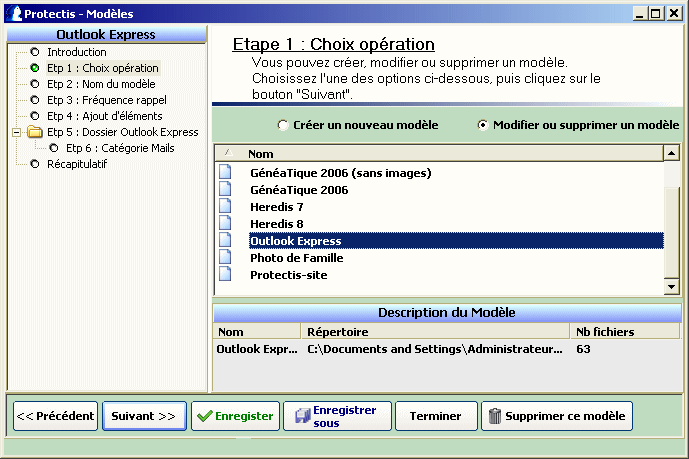Click the 63 file count cell
689x459 pixels.
point(583,349)
